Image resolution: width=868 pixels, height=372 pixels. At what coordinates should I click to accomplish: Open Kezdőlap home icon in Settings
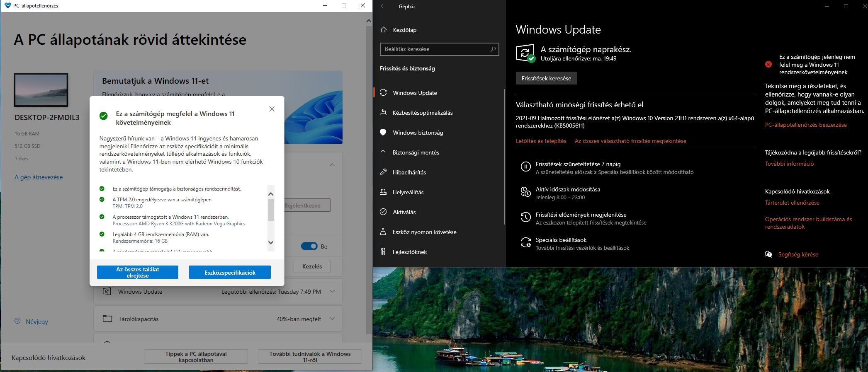pos(384,30)
